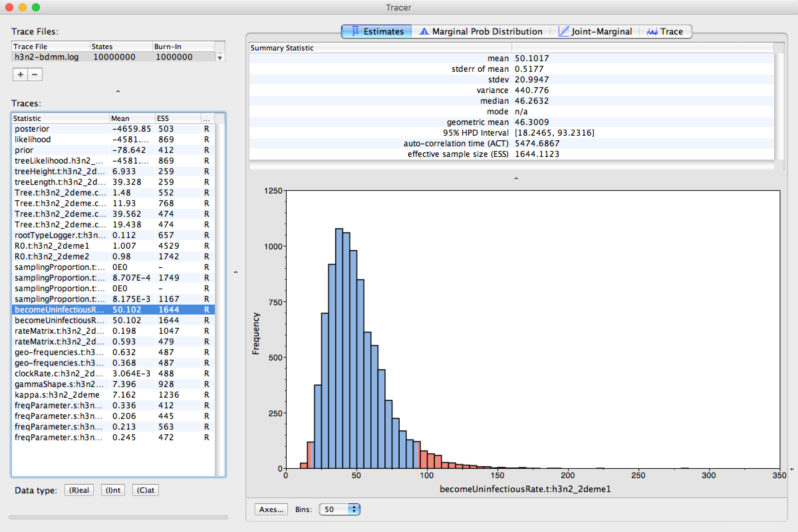Add a trace file with plus button
798x532 pixels.
(20, 74)
